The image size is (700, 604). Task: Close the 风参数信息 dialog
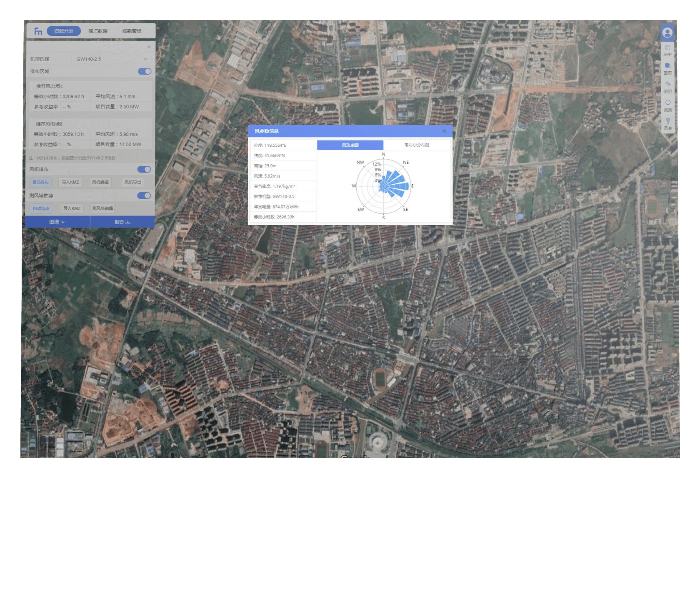tap(444, 131)
